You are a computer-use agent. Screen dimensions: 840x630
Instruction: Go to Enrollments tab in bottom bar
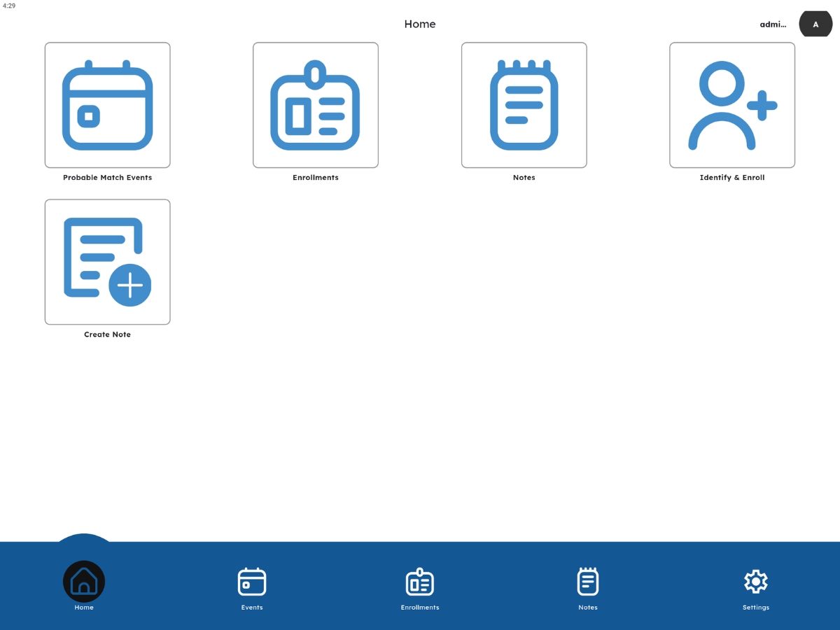click(420, 588)
